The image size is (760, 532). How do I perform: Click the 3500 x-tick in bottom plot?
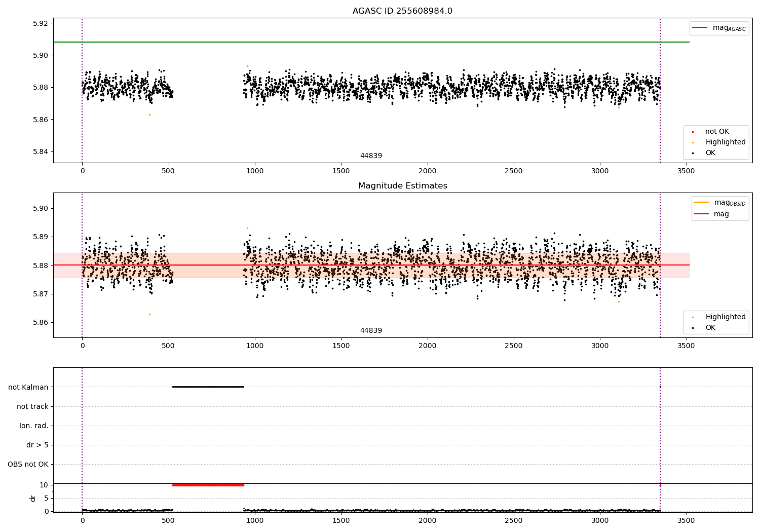[686, 520]
